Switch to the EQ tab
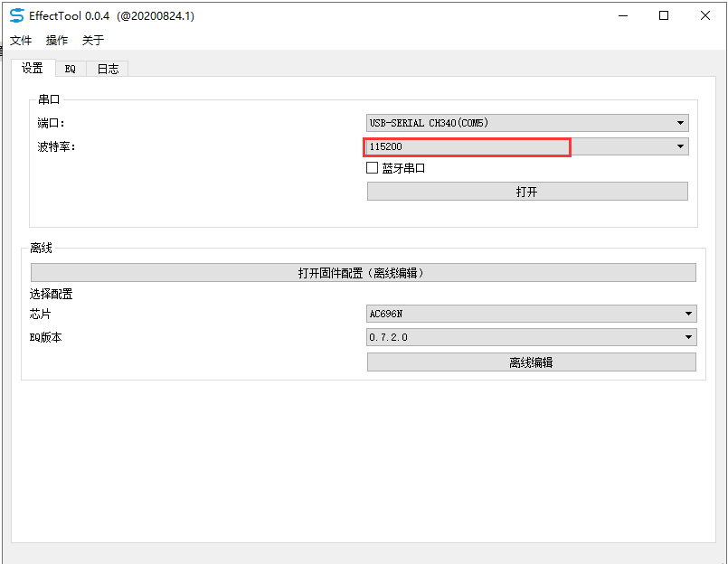This screenshot has width=728, height=564. click(71, 70)
